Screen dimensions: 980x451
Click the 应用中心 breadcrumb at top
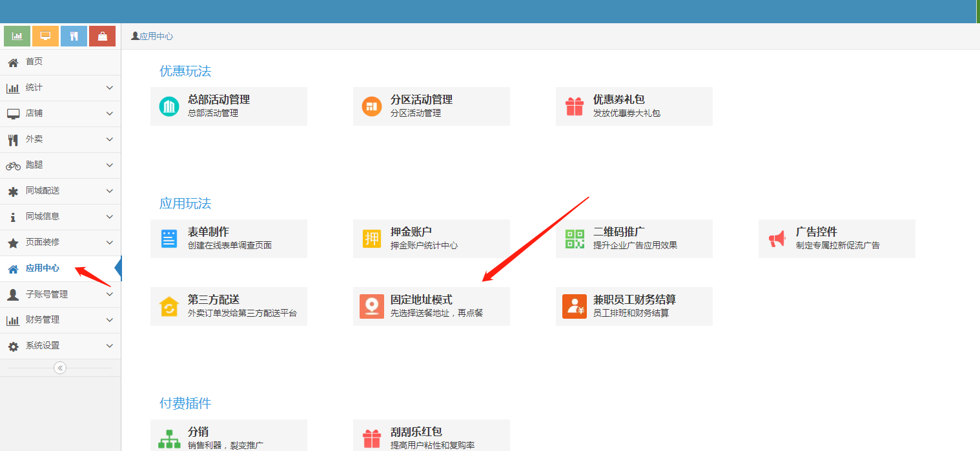tap(156, 37)
